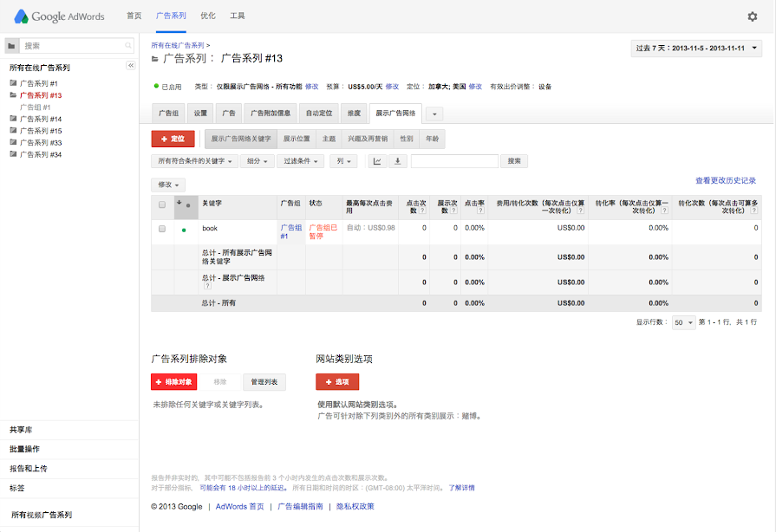Viewport: 776px width, 532px height.
Task: Click the download report icon
Action: click(x=398, y=161)
